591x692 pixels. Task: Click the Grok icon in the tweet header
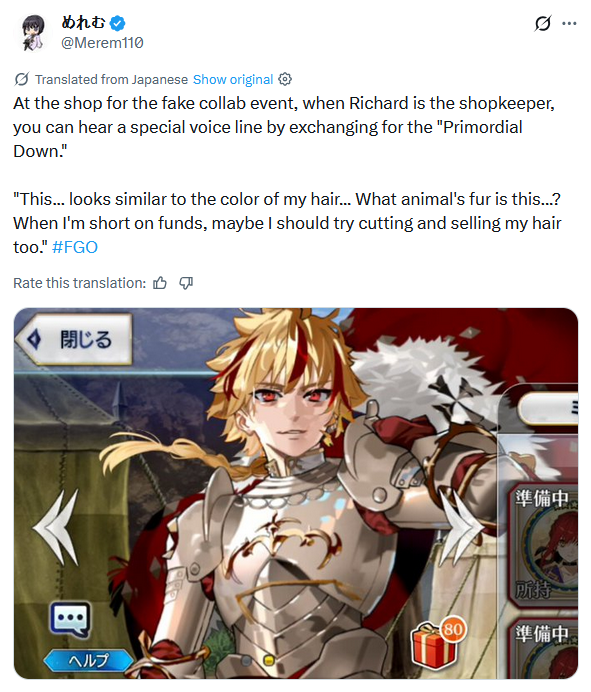[x=542, y=23]
